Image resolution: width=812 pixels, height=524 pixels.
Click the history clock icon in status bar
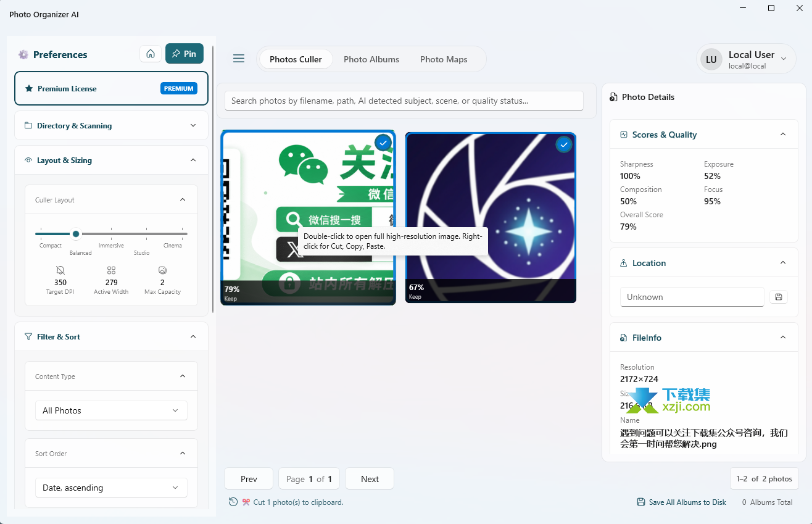(x=233, y=502)
